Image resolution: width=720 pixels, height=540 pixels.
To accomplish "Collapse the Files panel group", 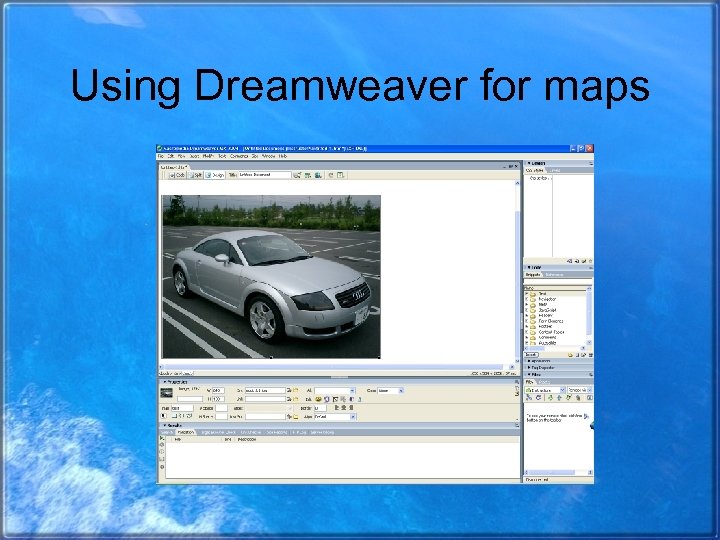I will pyautogui.click(x=529, y=375).
